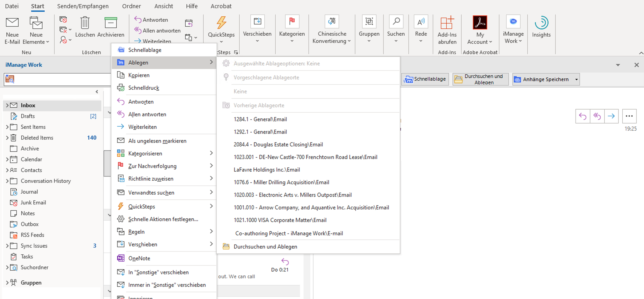Click the reply arrow in reading pane
644x299 pixels.
click(583, 116)
